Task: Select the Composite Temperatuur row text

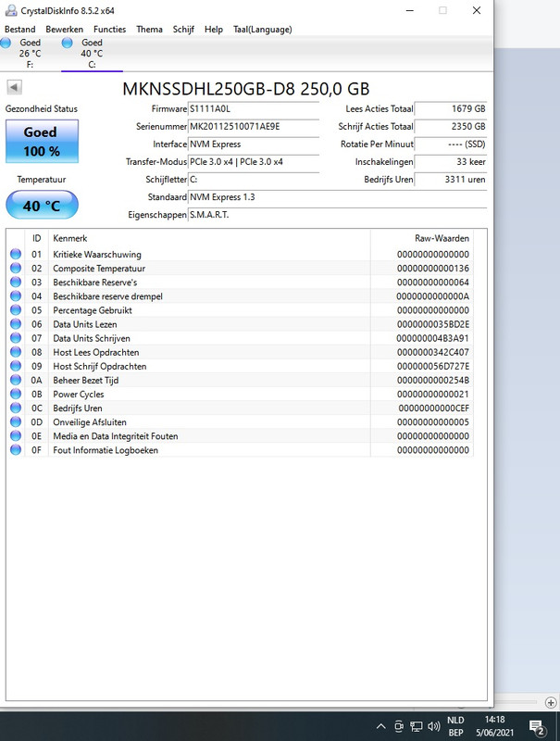Action: coord(99,269)
